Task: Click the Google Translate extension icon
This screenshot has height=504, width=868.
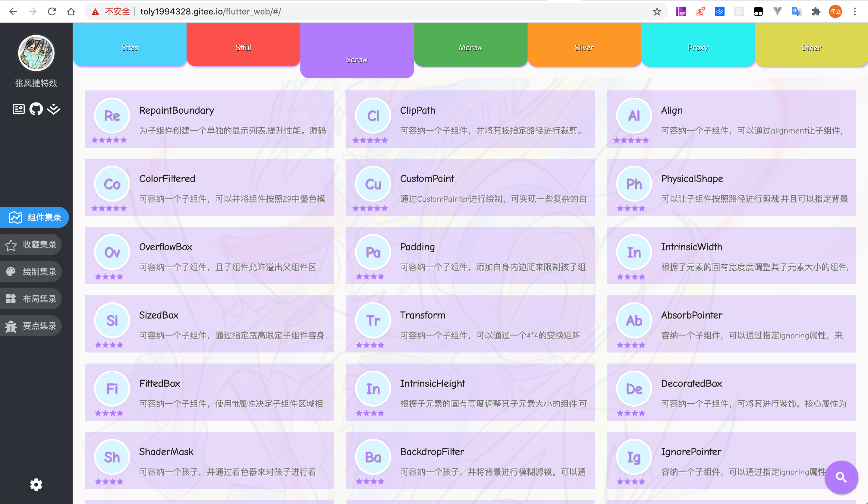Action: point(796,12)
